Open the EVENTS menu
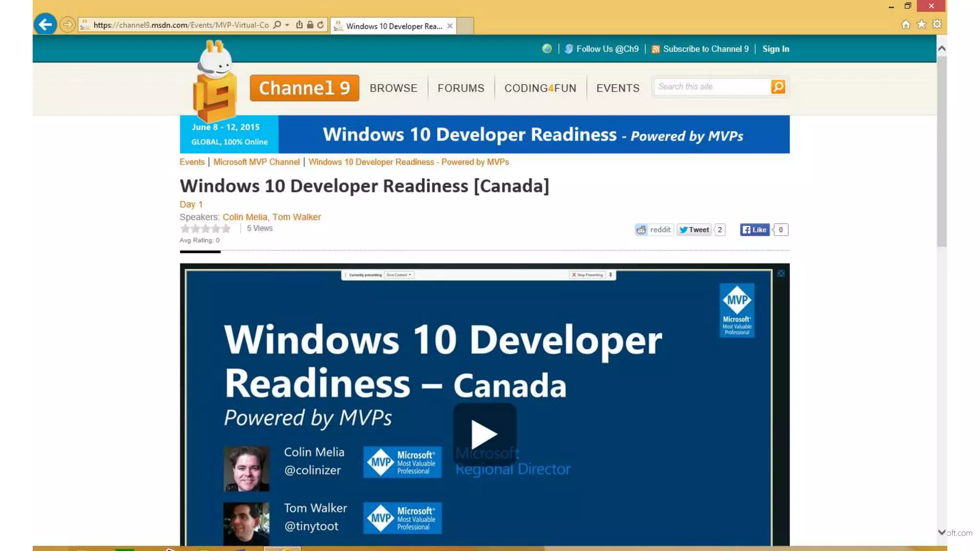980x551 pixels. tap(618, 88)
